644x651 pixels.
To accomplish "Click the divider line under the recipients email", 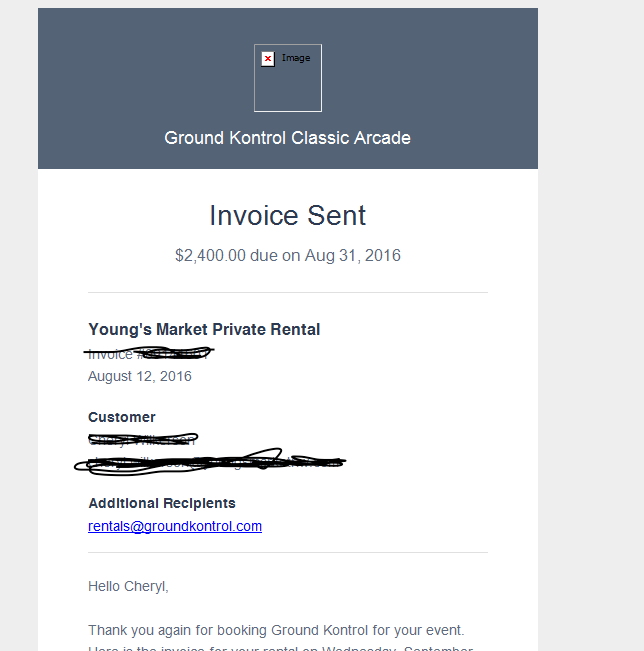I will pos(287,552).
